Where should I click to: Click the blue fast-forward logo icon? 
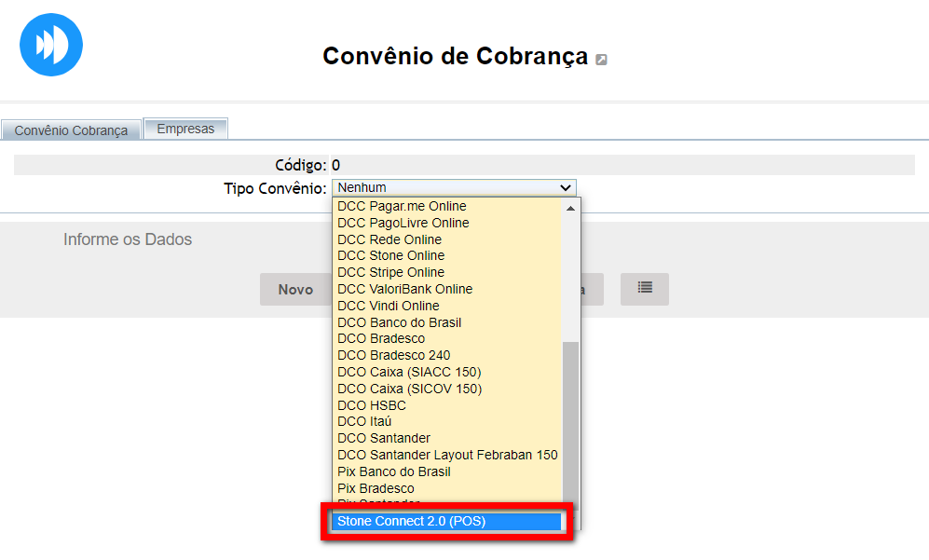pos(51,45)
